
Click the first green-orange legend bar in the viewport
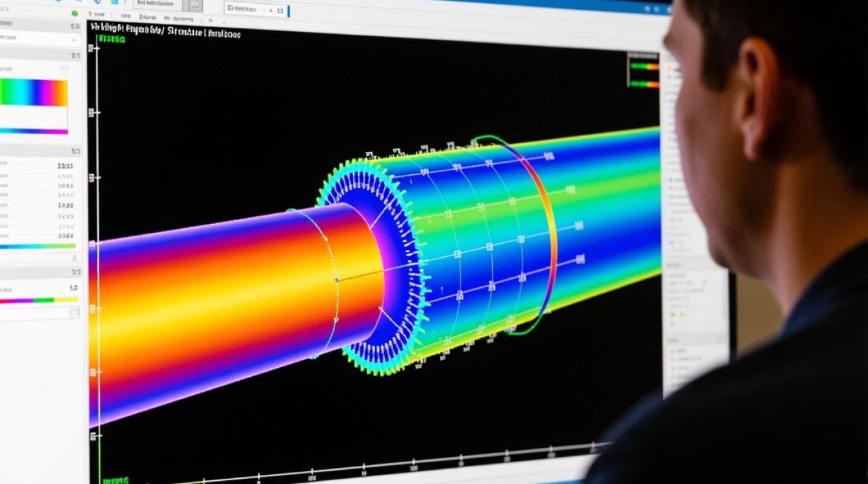[644, 66]
